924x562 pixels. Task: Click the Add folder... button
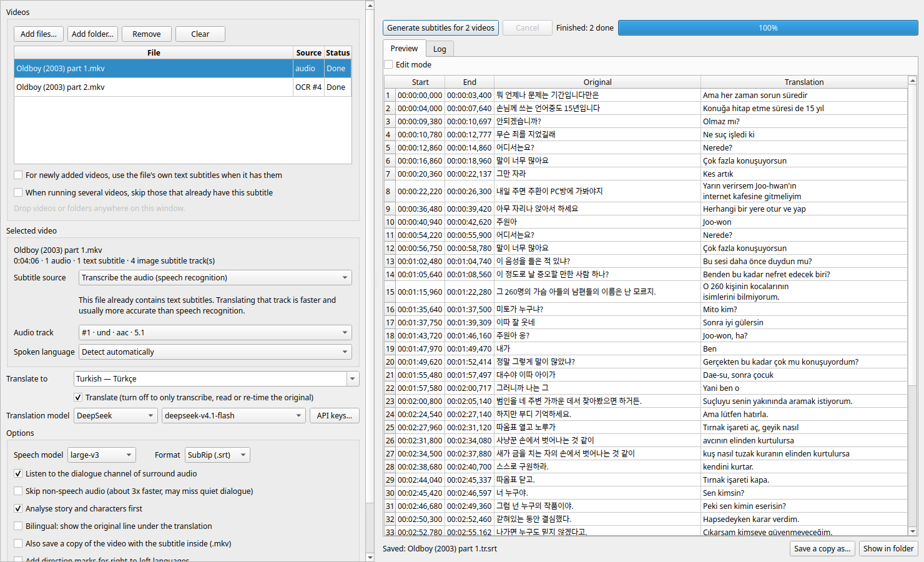click(92, 34)
